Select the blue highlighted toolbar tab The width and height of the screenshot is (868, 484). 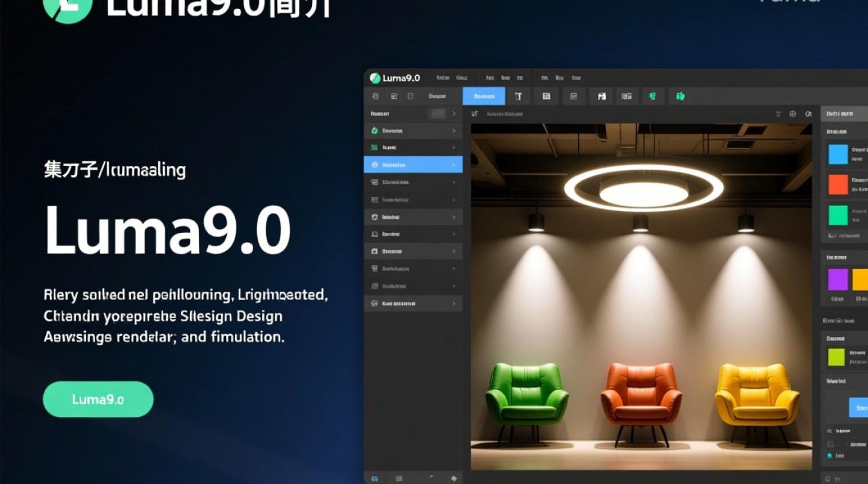[484, 96]
